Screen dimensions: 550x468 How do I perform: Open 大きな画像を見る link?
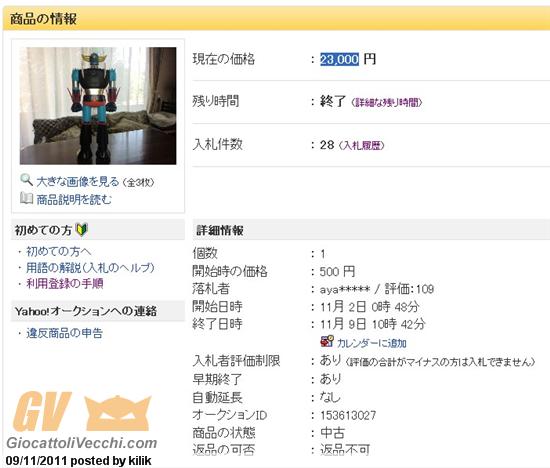click(78, 182)
